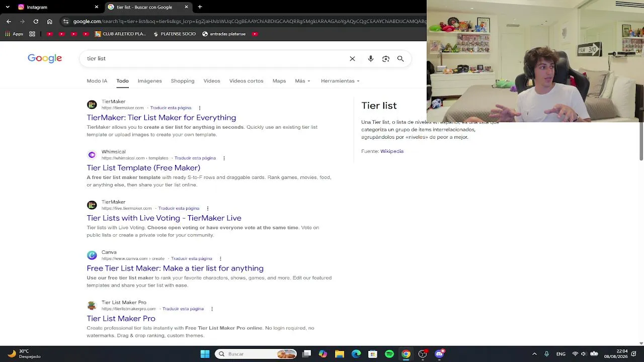This screenshot has height=362, width=644.
Task: Open the Windows Start menu
Action: (x=205, y=354)
